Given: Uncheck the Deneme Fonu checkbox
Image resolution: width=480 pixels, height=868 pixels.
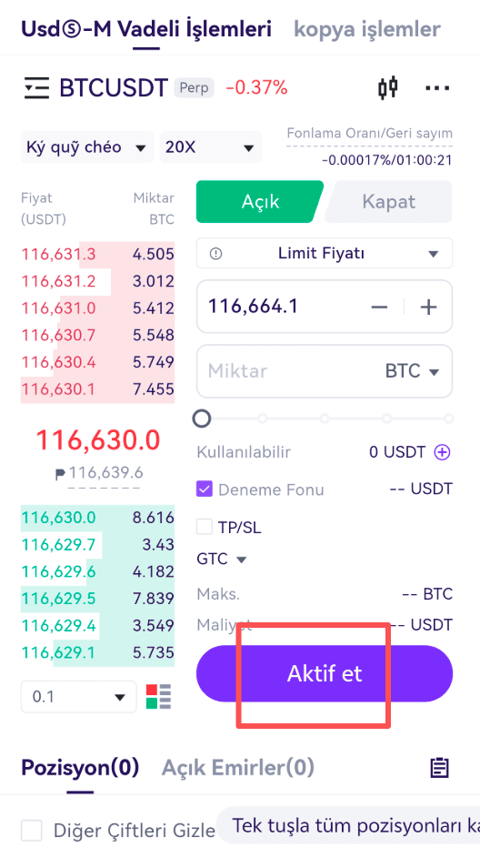Looking at the screenshot, I should pyautogui.click(x=205, y=490).
